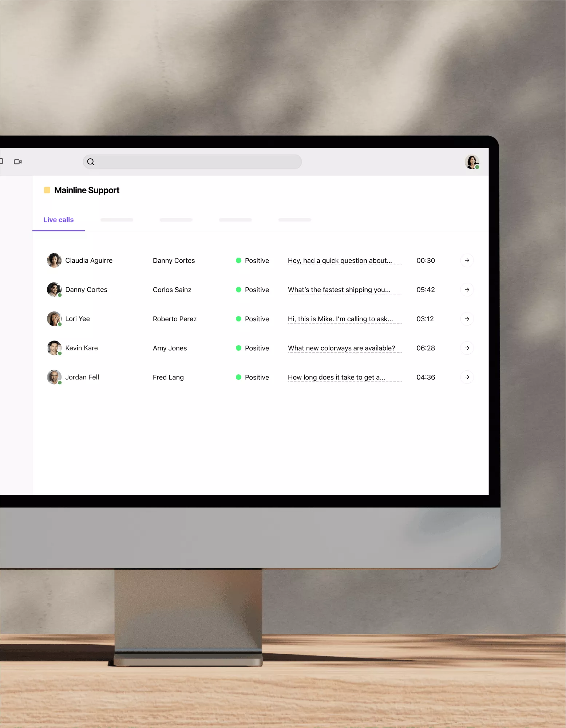The width and height of the screenshot is (566, 728).
Task: Open the arrow for Jordan Fell call
Action: 467,377
